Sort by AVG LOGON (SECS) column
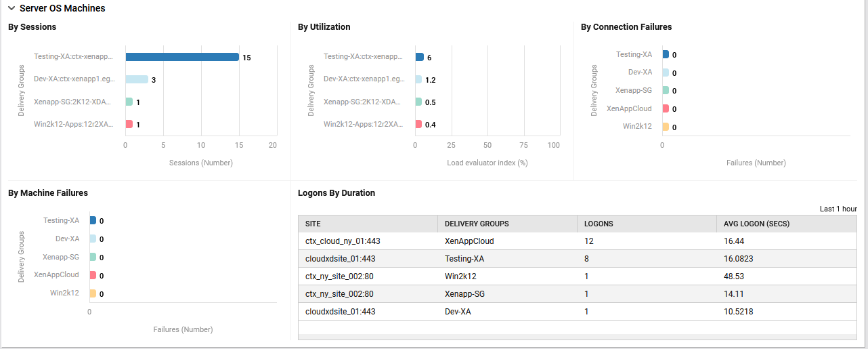Screen dimensions: 868x349 [x=756, y=224]
